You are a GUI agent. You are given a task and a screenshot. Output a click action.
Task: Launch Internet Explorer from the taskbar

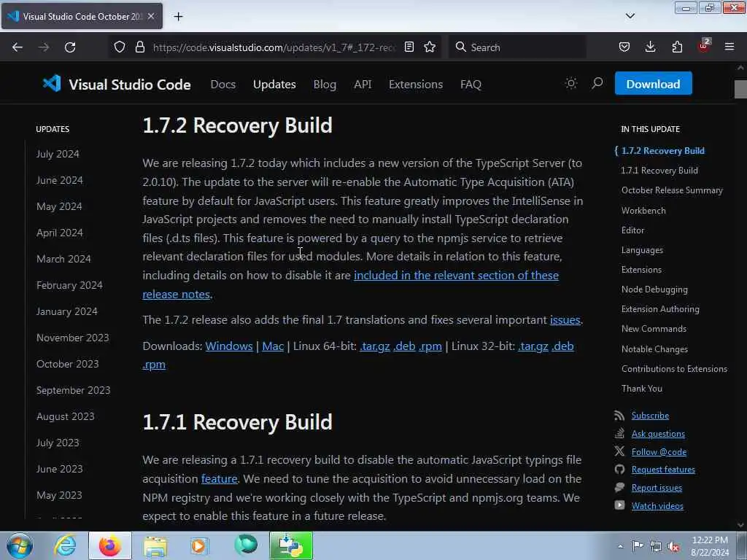(x=65, y=545)
